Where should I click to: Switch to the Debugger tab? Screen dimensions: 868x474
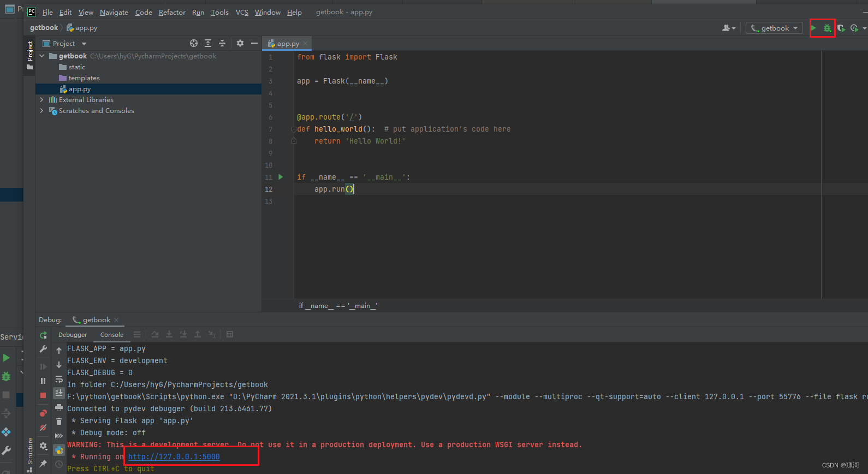[73, 335]
